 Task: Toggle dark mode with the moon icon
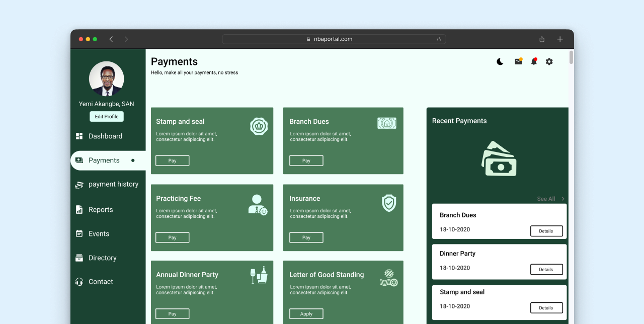[500, 61]
